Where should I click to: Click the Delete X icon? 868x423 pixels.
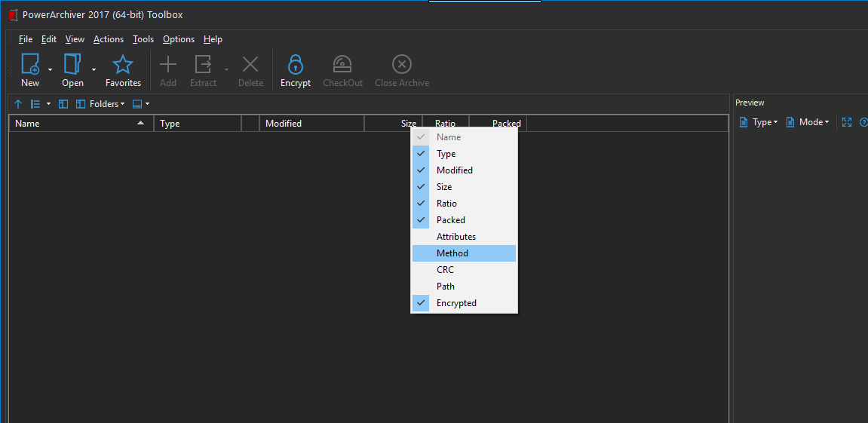point(251,64)
